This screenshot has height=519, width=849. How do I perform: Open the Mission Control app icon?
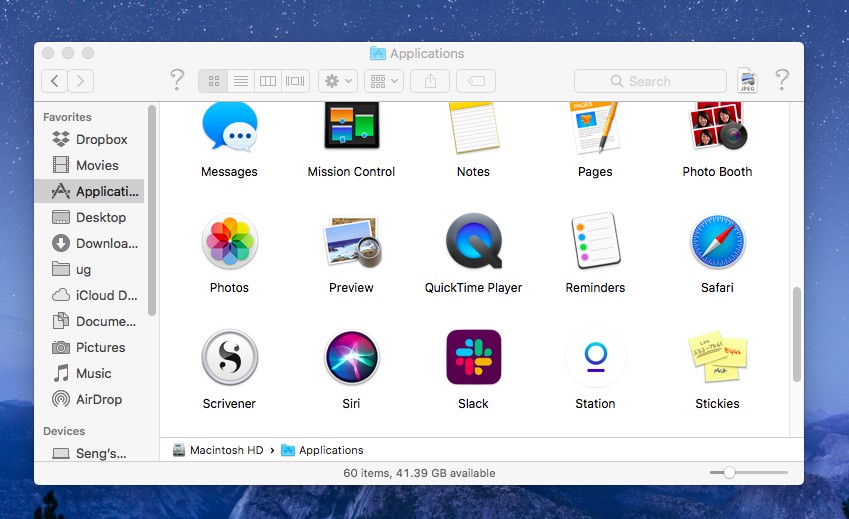point(351,126)
